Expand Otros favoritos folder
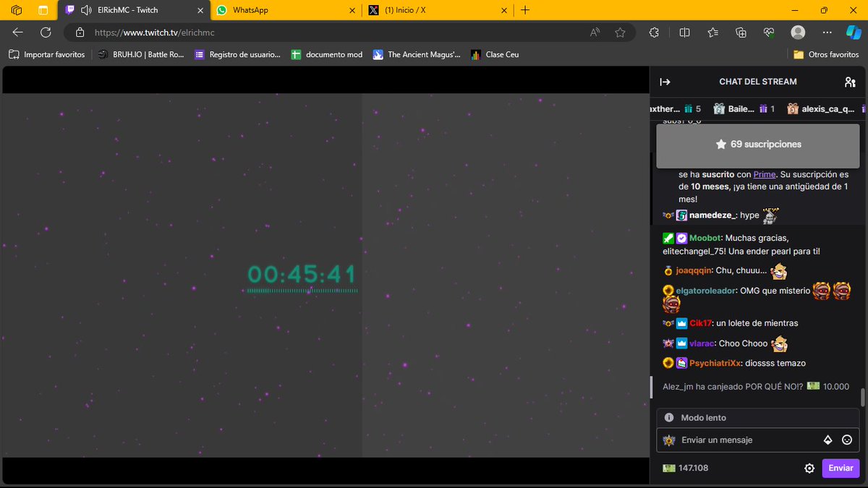The image size is (868, 488). point(826,54)
